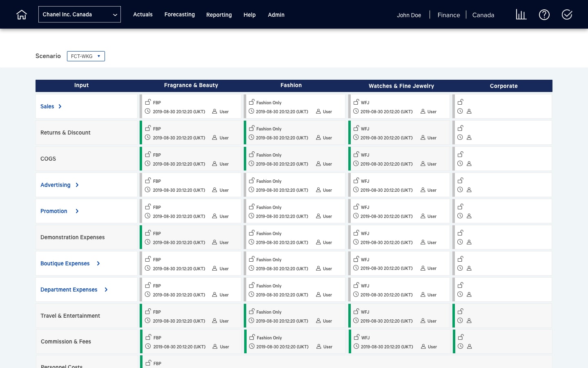
Task: Select the Demonstration Expenses row label
Action: point(72,237)
